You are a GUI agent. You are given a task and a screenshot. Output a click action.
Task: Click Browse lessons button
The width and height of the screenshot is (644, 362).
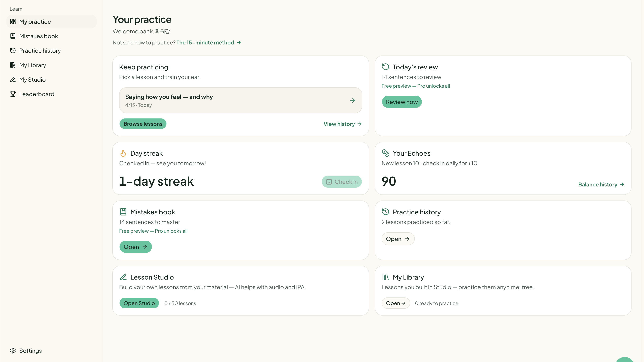tap(143, 124)
